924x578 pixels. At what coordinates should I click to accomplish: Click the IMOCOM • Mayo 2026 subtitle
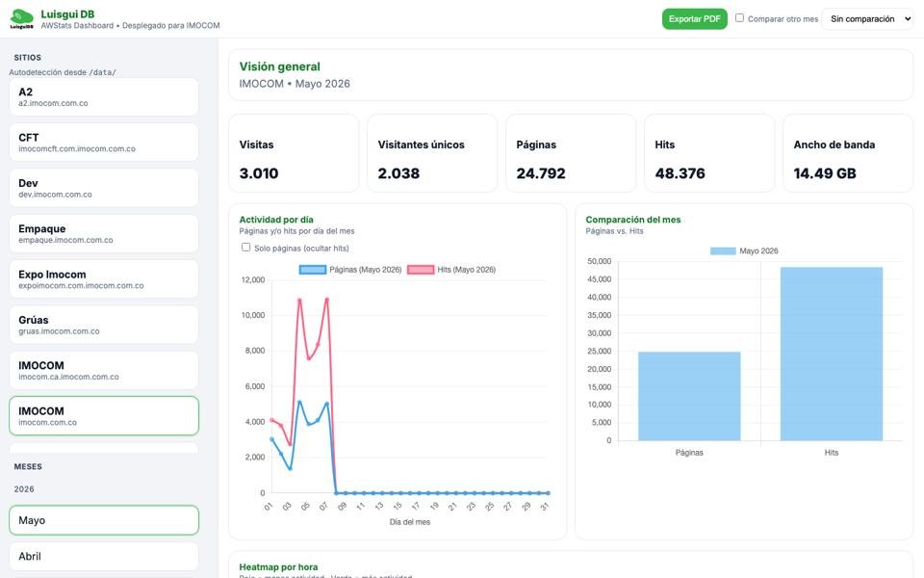[295, 84]
